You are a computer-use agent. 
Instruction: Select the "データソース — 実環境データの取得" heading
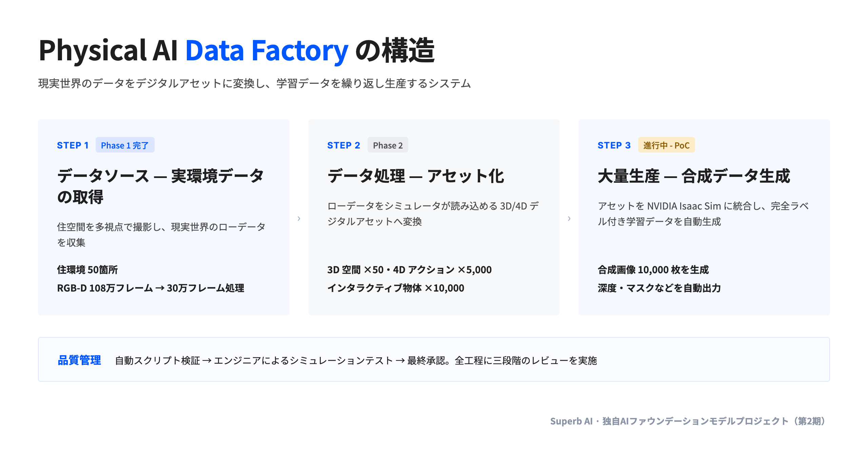point(160,186)
